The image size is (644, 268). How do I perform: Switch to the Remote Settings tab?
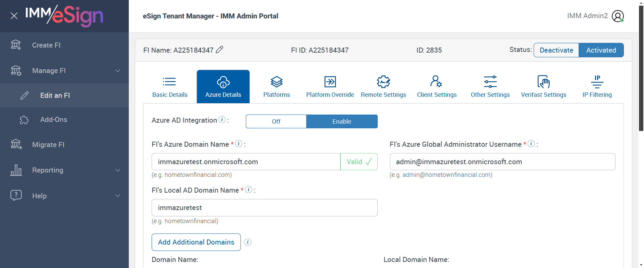(x=383, y=86)
